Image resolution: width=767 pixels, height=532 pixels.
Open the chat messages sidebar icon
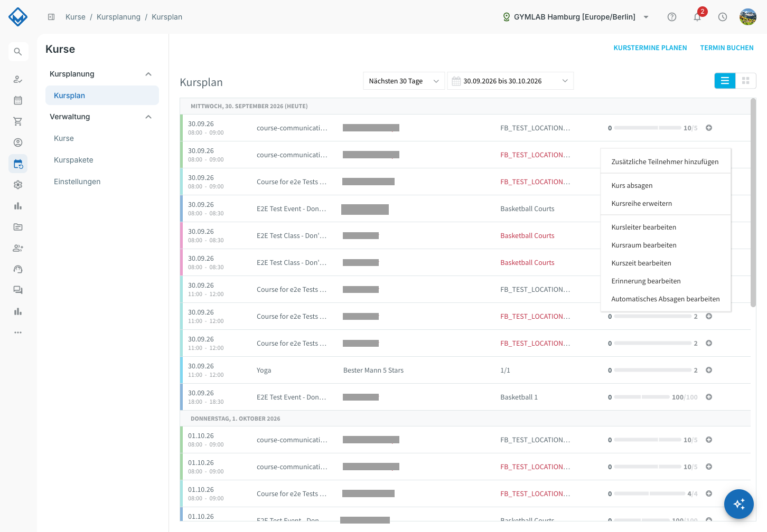pyautogui.click(x=18, y=290)
